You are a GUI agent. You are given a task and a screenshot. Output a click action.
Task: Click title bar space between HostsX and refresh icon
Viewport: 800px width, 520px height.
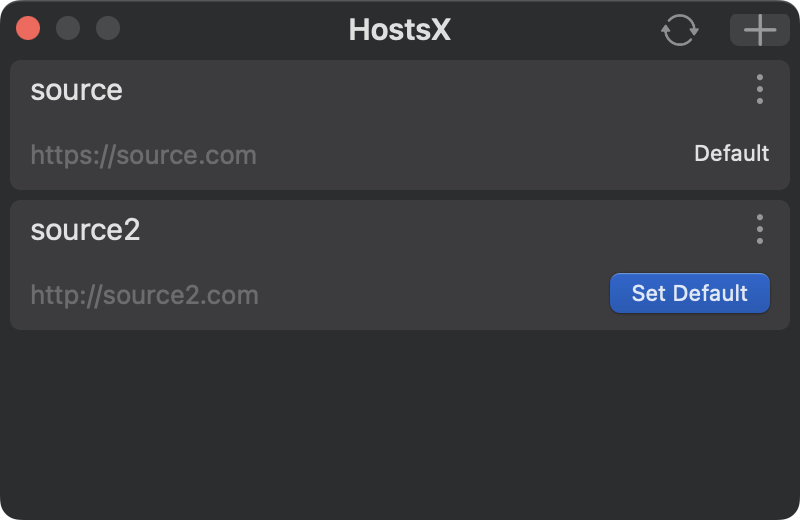[560, 30]
